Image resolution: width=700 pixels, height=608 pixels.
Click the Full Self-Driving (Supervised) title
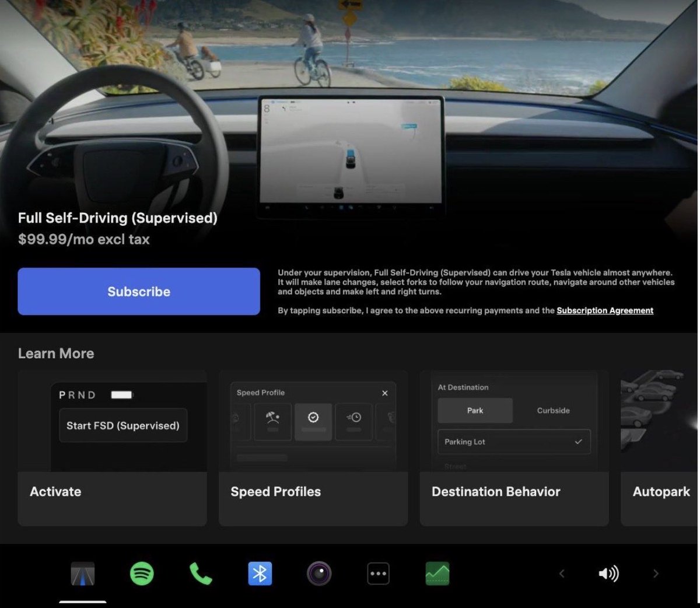tap(118, 218)
